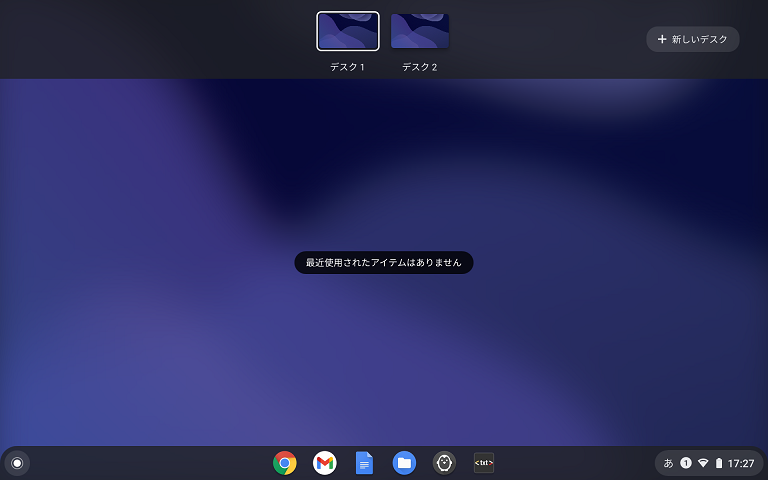Image resolution: width=768 pixels, height=480 pixels.
Task: Show the notification count badge
Action: click(686, 463)
